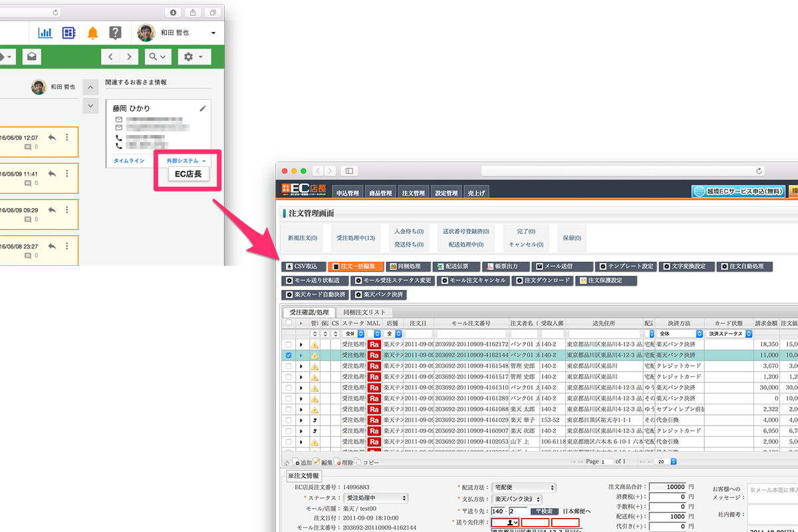The height and width of the screenshot is (532, 798).
Task: Select EC店長 in the external system popup
Action: point(188,175)
